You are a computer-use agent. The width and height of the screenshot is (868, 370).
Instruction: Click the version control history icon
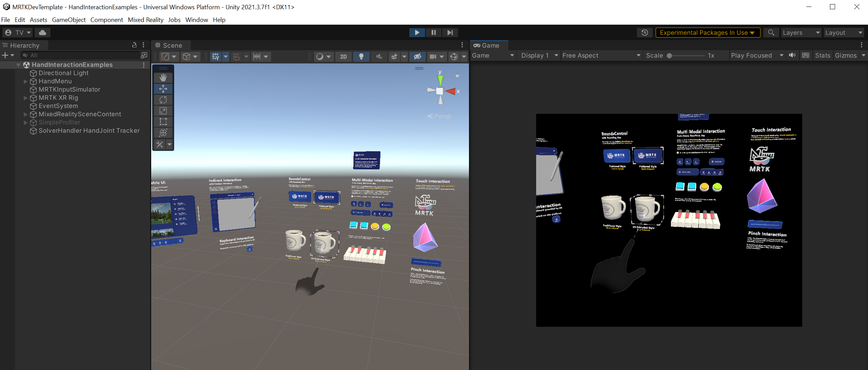pos(645,33)
